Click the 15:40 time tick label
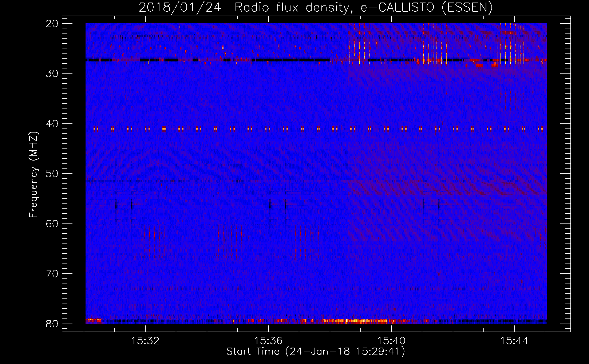This screenshot has height=364, width=589. tap(391, 341)
